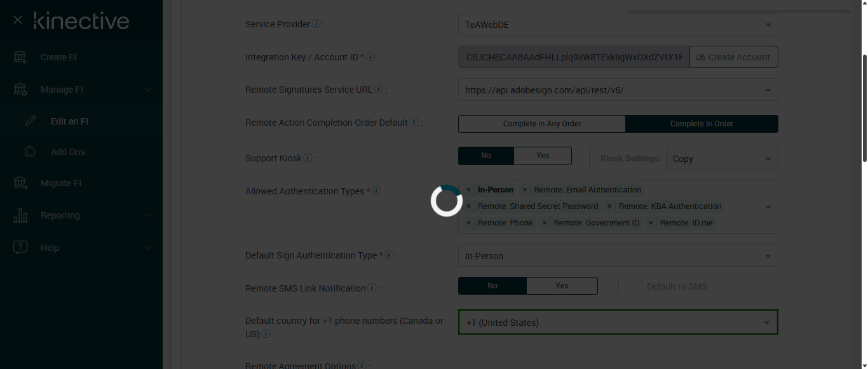
Task: Click the Create FI bank icon
Action: 20,57
